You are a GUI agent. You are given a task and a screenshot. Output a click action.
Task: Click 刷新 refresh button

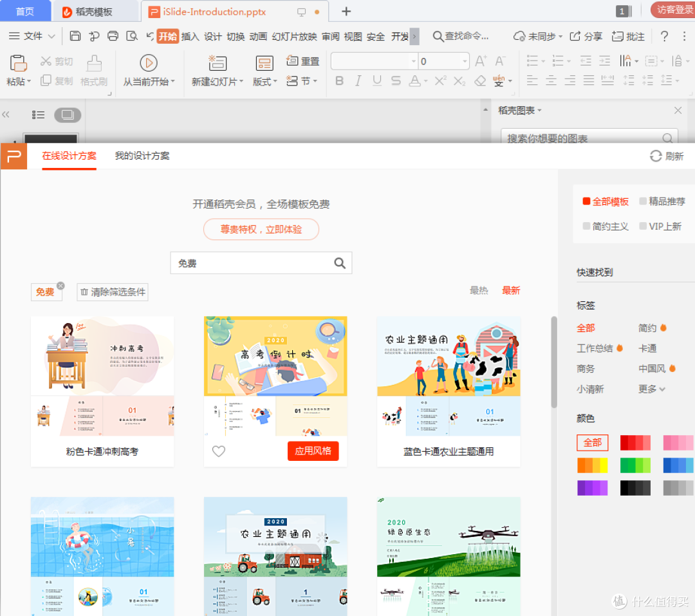[667, 156]
